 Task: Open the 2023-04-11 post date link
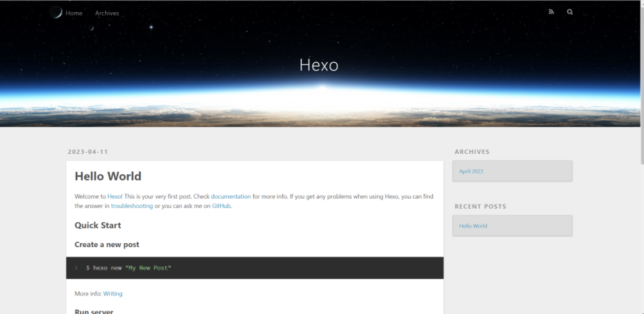[88, 152]
